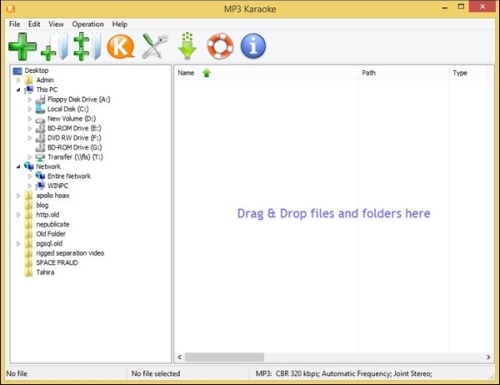This screenshot has height=385, width=500.
Task: Click the large green plus add files icon
Action: click(22, 47)
